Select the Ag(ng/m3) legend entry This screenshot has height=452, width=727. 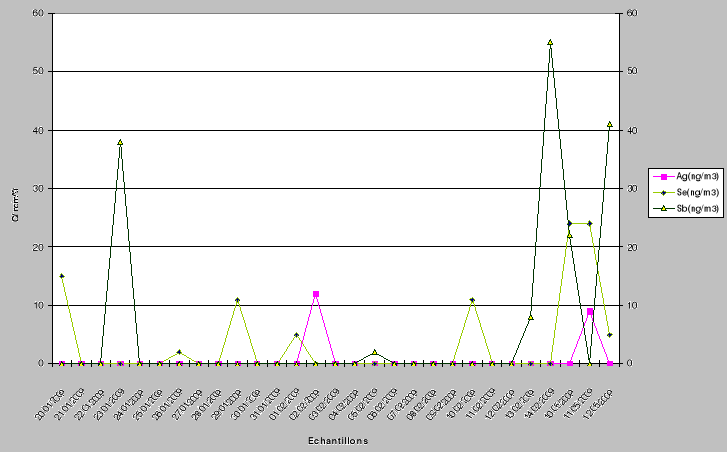point(686,177)
